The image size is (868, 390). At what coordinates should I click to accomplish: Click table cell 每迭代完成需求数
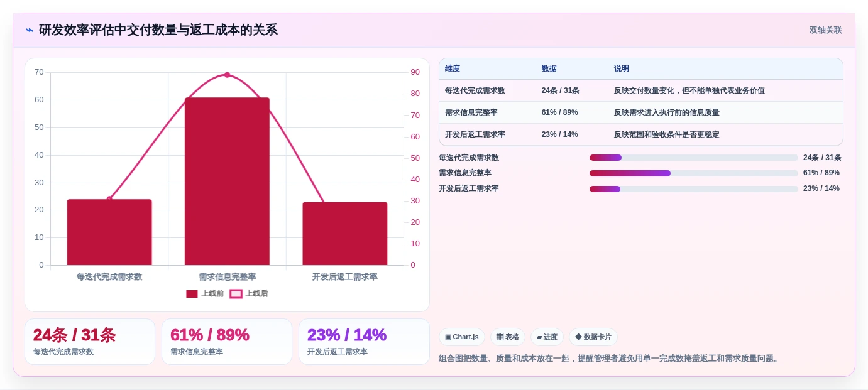pos(475,90)
